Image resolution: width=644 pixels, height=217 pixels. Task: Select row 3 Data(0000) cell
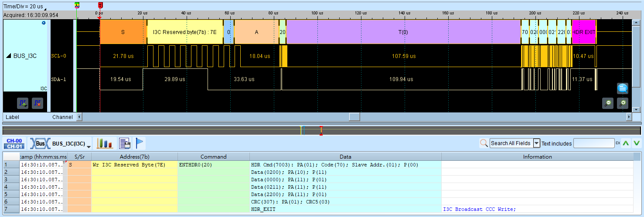pyautogui.click(x=345, y=180)
